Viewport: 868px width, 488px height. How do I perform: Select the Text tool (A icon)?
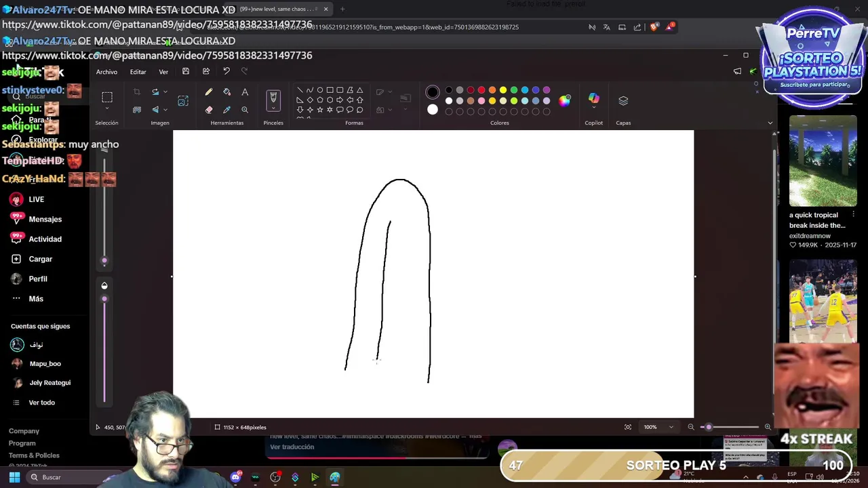coord(245,92)
